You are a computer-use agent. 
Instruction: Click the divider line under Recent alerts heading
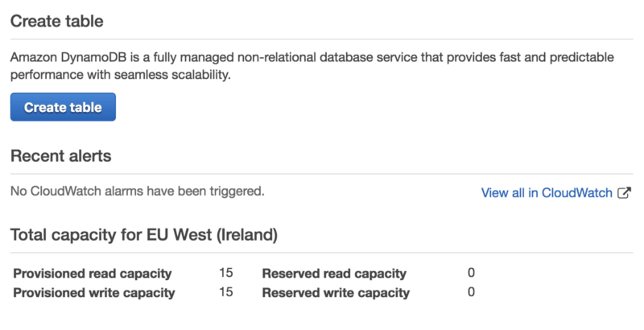(322, 174)
